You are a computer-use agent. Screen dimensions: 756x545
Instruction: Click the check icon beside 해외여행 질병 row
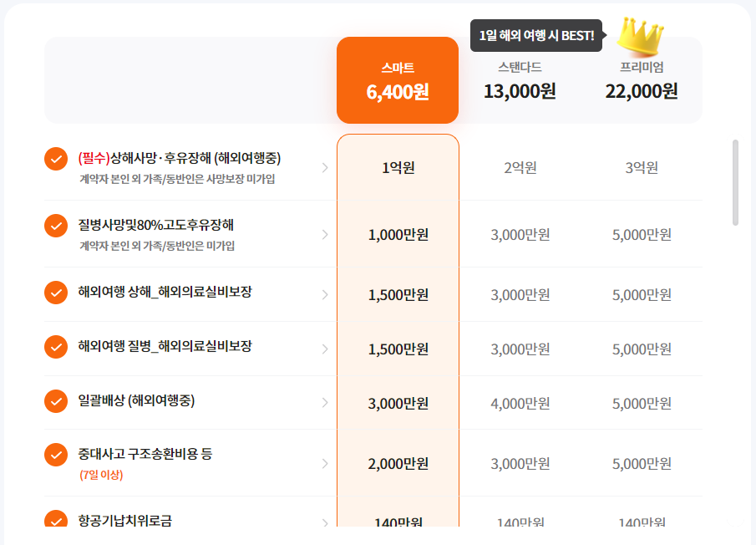(54, 349)
